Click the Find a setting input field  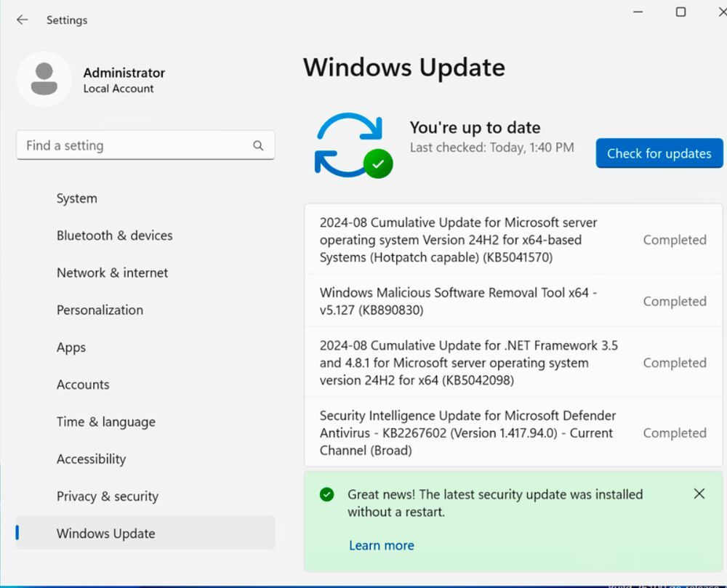[131, 145]
